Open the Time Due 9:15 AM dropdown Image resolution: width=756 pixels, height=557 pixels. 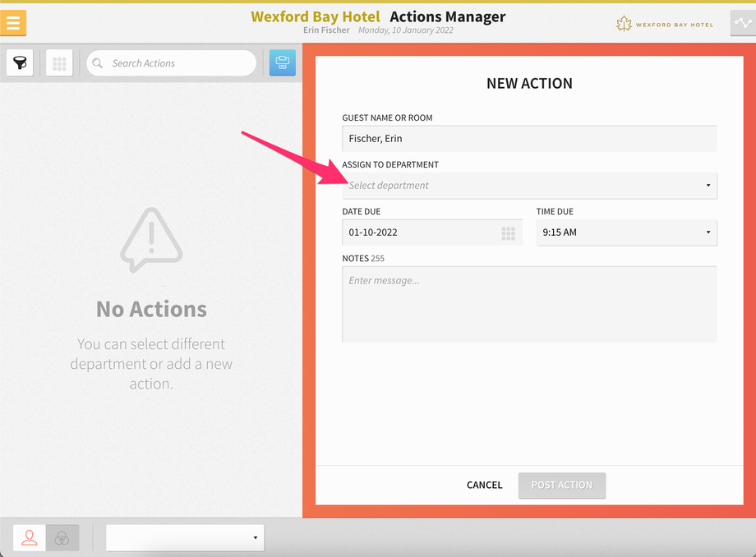coord(627,232)
